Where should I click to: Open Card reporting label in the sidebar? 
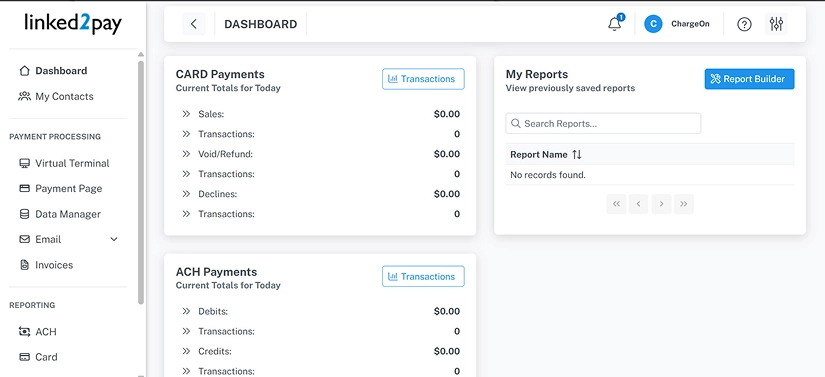click(46, 357)
